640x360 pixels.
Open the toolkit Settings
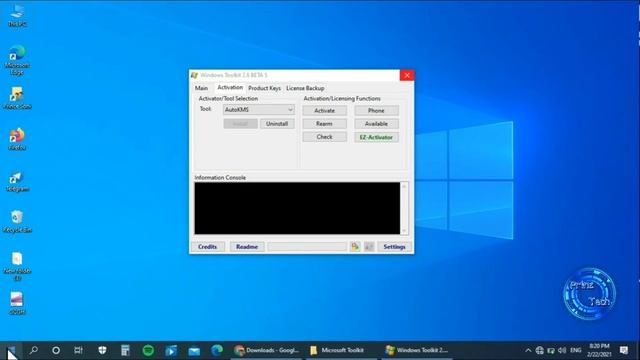(394, 247)
